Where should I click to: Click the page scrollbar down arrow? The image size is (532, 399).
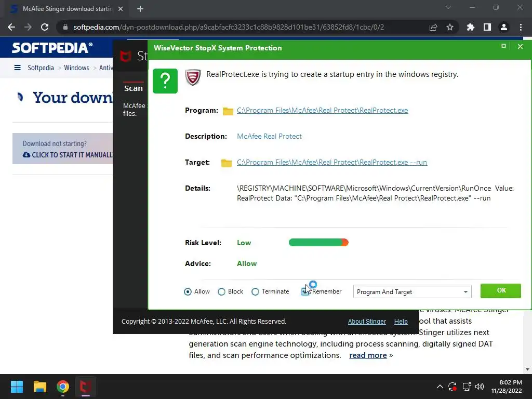(x=527, y=369)
